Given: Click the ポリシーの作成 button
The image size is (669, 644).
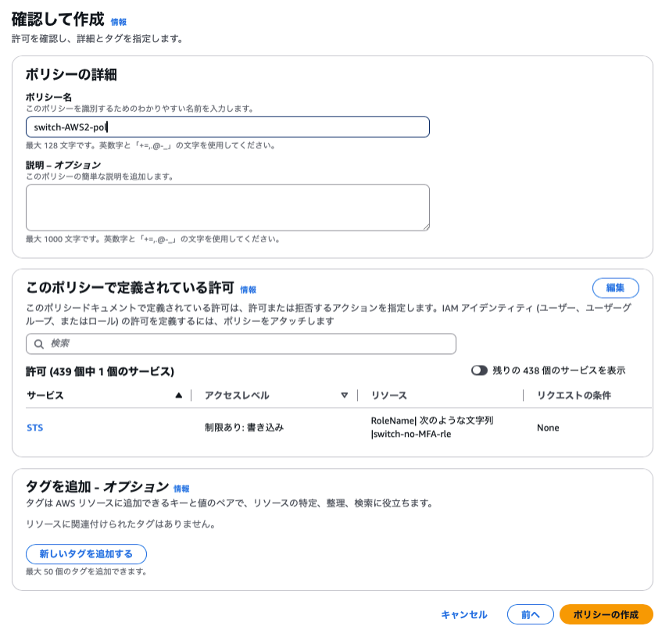Looking at the screenshot, I should click(x=606, y=614).
